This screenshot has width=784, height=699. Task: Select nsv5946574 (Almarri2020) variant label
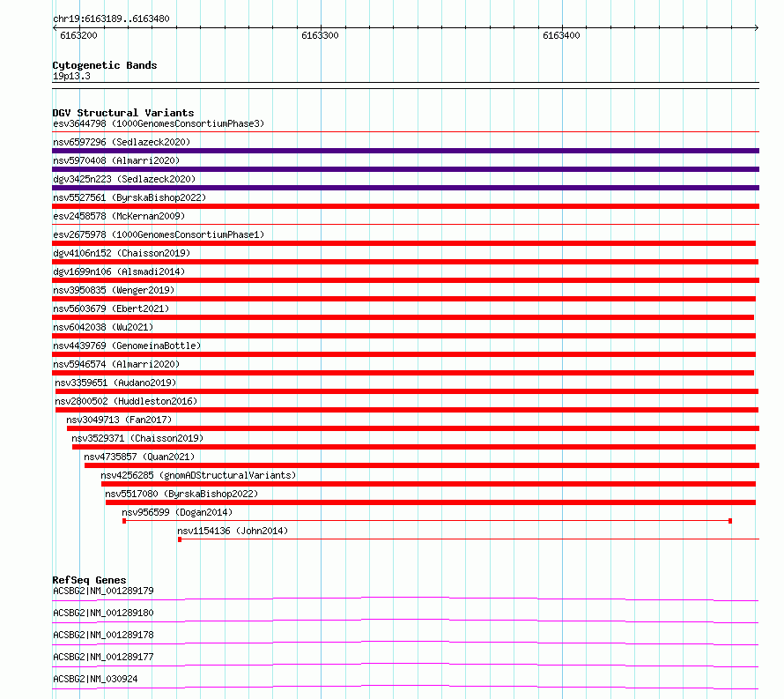point(116,364)
